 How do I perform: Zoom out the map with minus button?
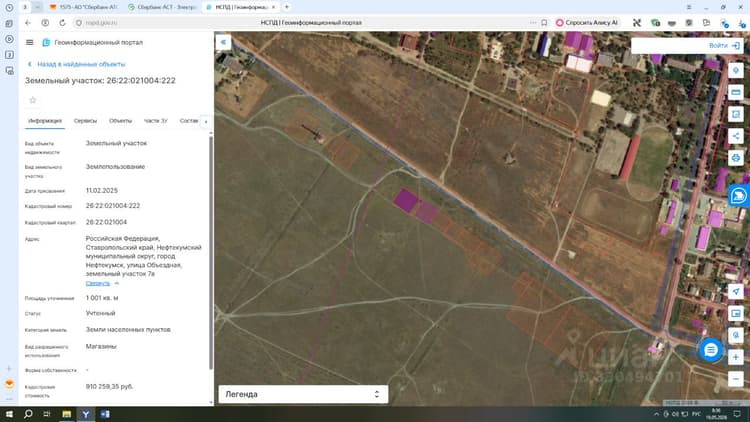[736, 379]
